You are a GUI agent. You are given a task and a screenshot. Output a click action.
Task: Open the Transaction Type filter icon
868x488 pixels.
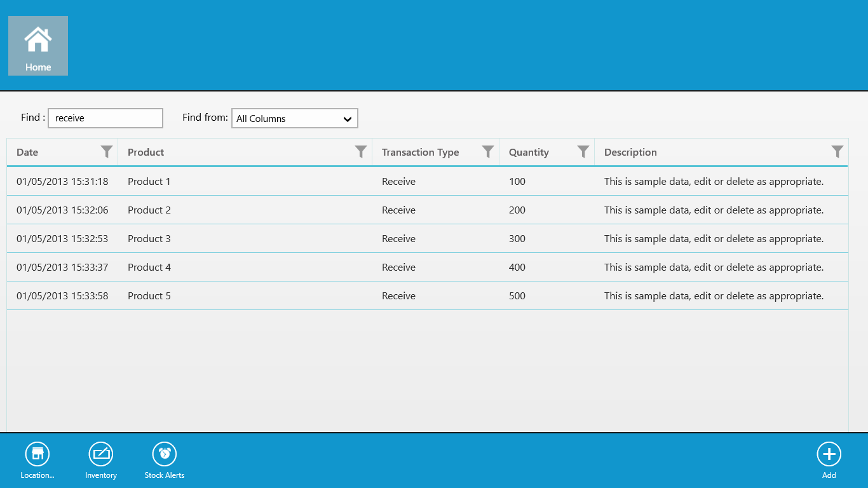(x=488, y=152)
